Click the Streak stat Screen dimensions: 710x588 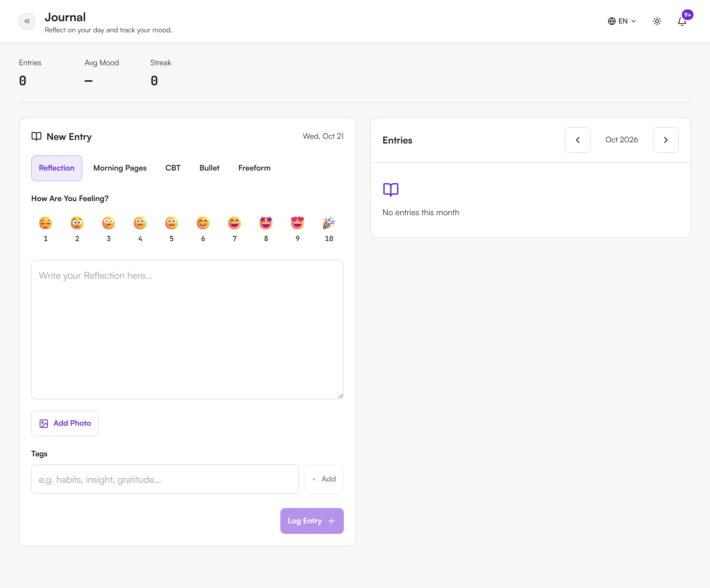160,72
